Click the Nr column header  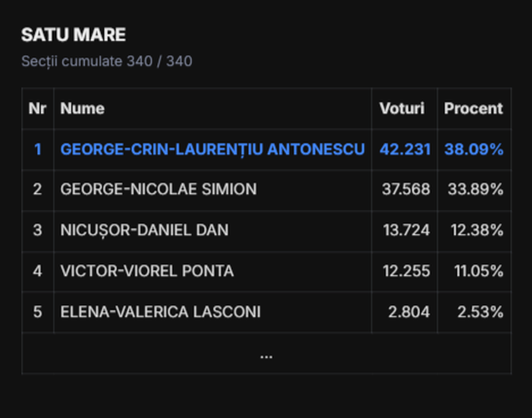38,109
